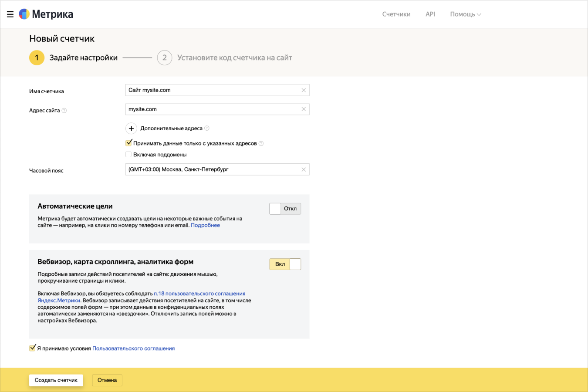Click the Создать счетчик button
The width and height of the screenshot is (588, 392).
pos(56,380)
